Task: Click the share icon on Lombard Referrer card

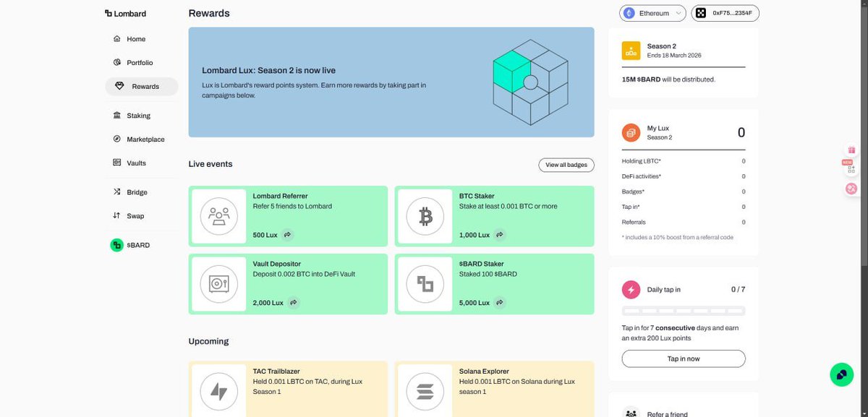Action: [287, 235]
